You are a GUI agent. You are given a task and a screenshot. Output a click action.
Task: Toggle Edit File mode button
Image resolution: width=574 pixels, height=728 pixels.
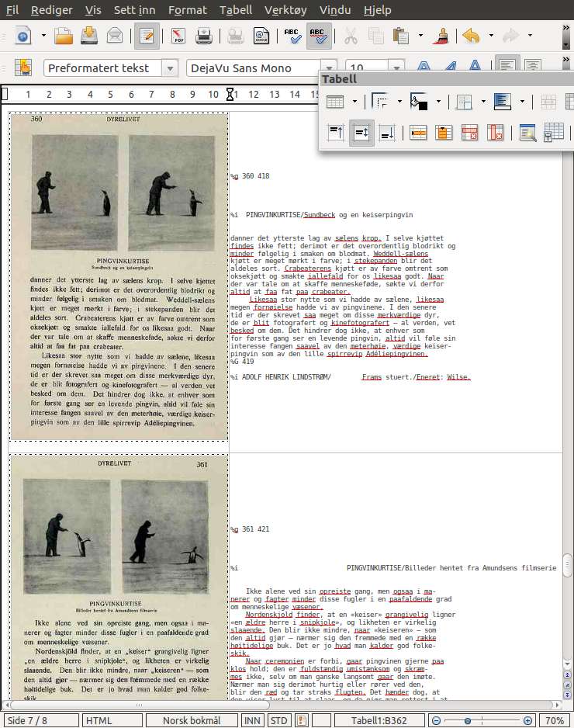coord(147,36)
